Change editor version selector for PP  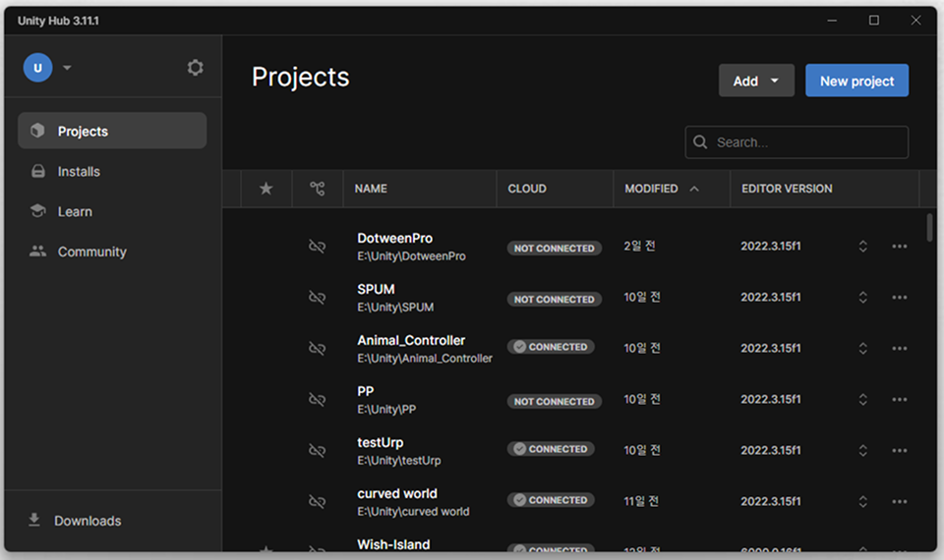point(862,400)
